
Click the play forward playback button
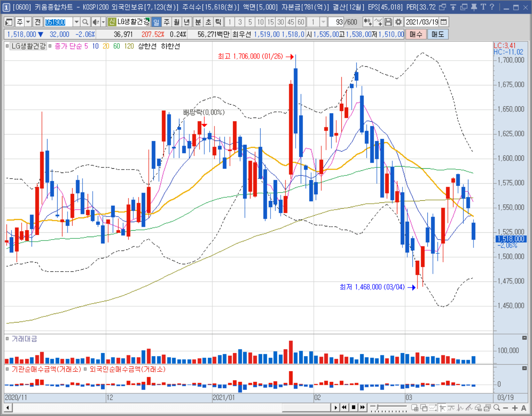[x=336, y=407]
